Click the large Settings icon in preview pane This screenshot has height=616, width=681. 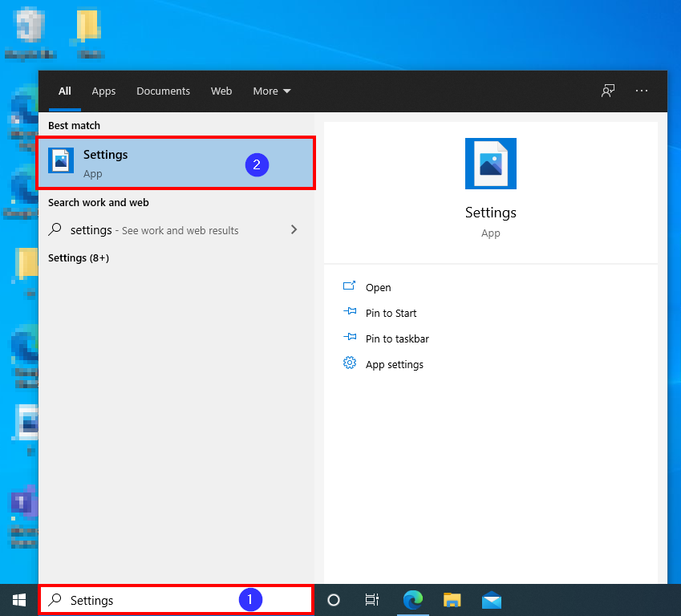click(491, 164)
